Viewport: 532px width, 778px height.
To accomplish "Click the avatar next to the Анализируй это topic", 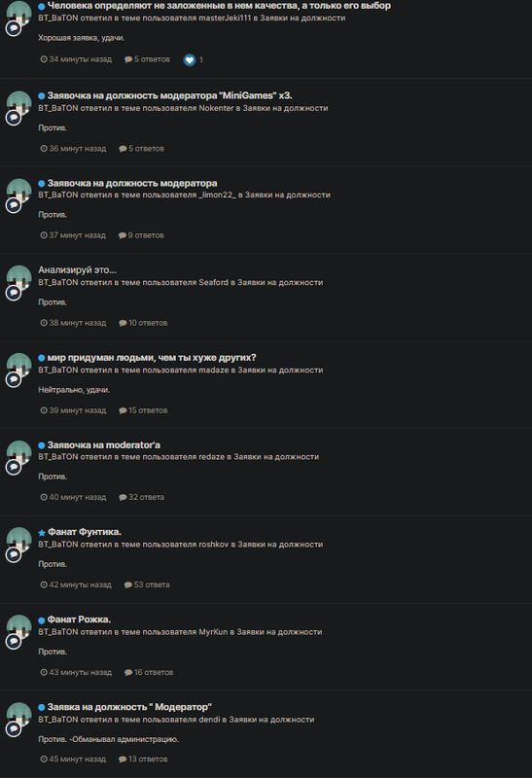I will click(19, 278).
